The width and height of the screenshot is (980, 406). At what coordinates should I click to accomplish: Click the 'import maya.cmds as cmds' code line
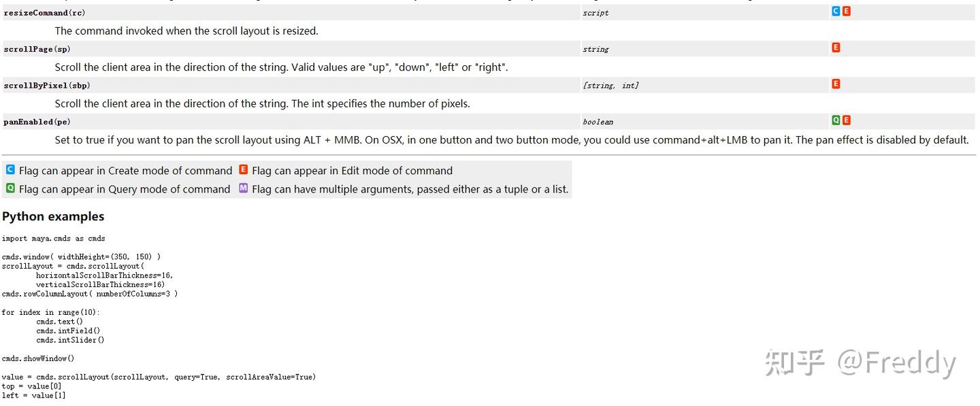click(x=54, y=238)
